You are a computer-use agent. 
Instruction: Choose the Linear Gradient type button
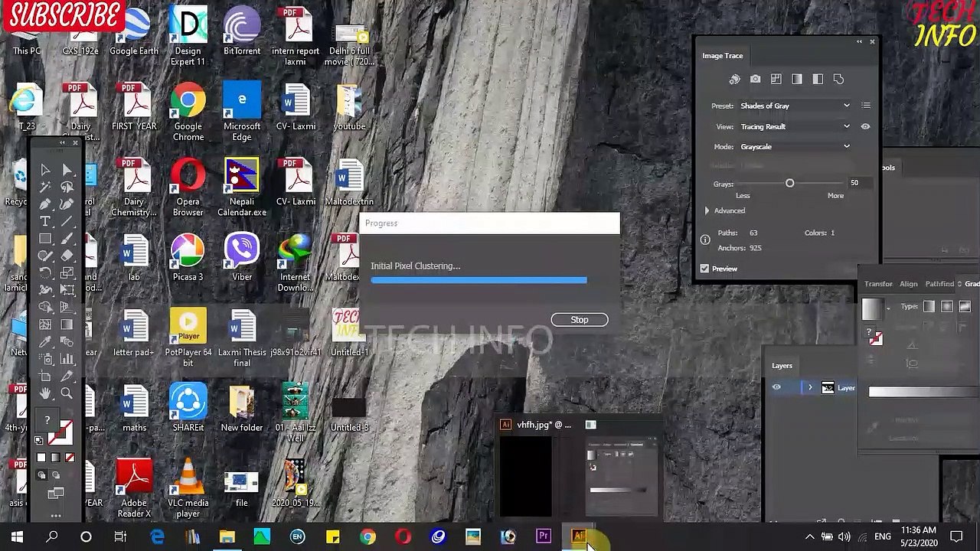(929, 307)
